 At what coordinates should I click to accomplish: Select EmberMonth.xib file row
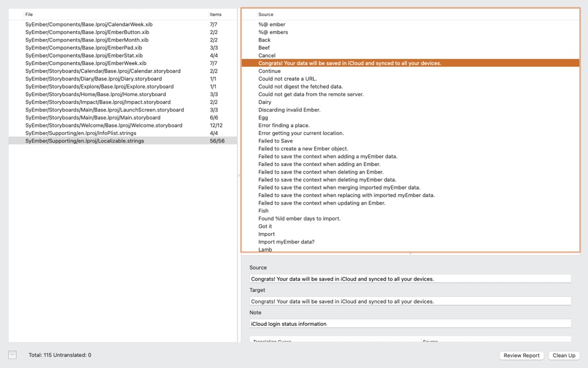[x=123, y=40]
